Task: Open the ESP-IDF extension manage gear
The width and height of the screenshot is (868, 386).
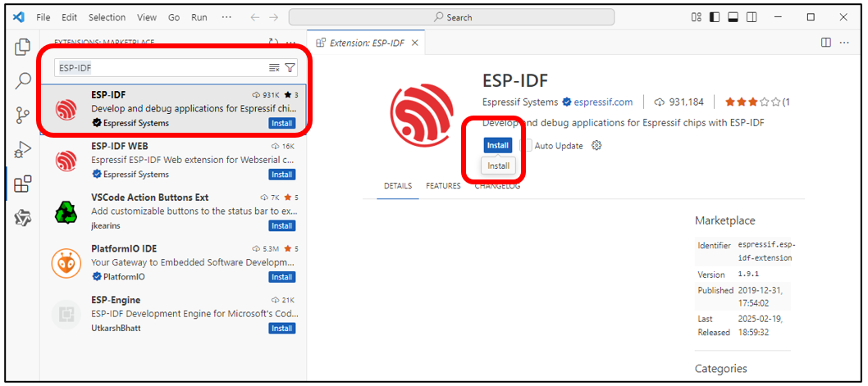Action: pos(596,145)
